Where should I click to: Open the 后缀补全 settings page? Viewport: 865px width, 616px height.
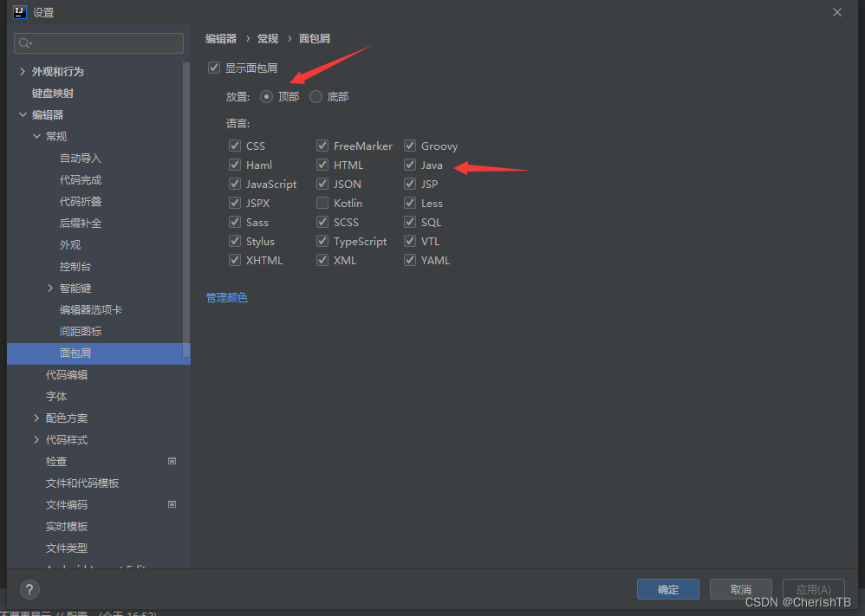pyautogui.click(x=81, y=224)
